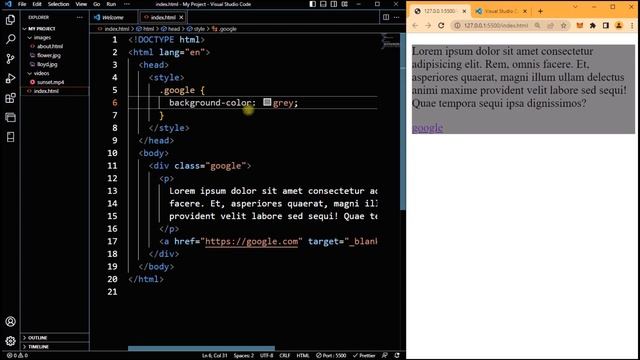
Task: Open MetaMask fox extension
Action: tap(580, 25)
